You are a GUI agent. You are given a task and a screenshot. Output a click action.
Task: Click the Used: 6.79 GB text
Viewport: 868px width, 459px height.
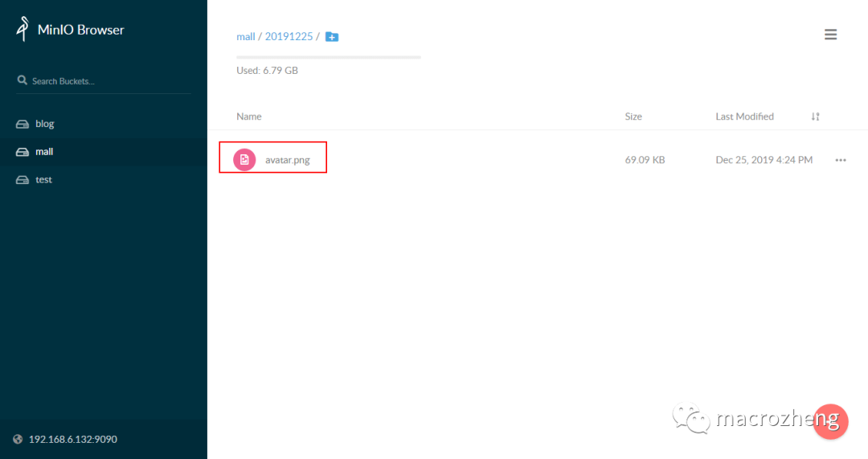click(268, 70)
